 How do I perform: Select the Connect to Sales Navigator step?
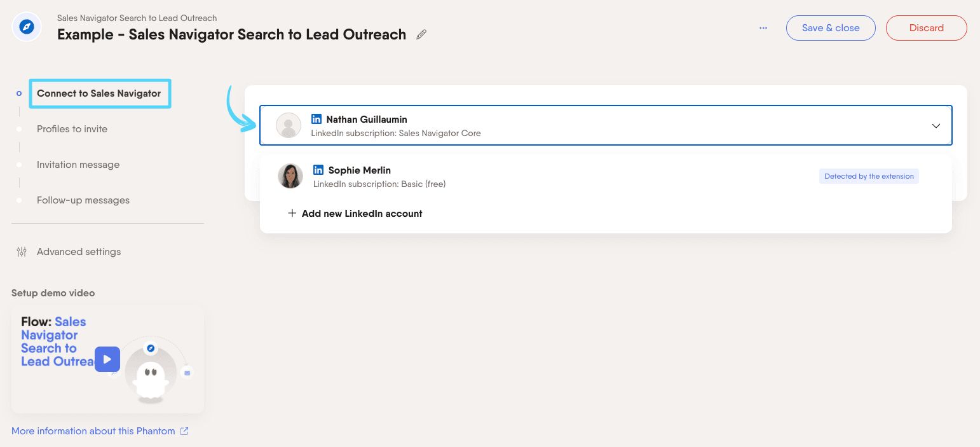click(99, 93)
